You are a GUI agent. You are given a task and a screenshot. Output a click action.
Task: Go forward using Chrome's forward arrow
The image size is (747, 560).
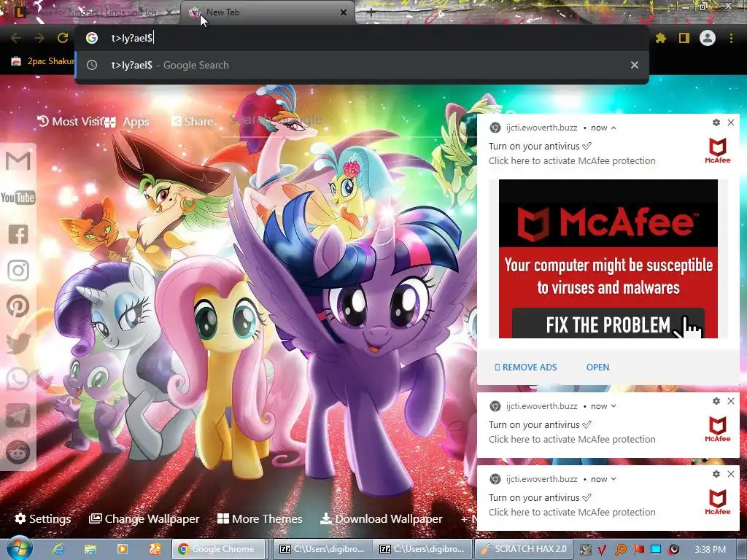coord(39,38)
